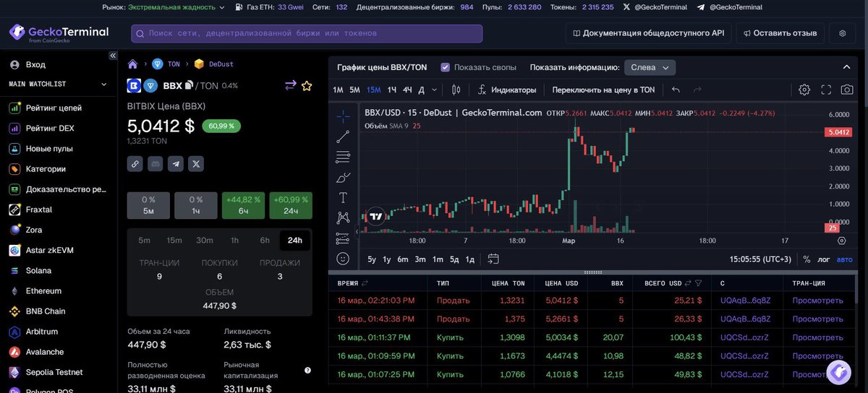Screen dimensions: 868x393
Task: Collapse the left sidebar
Action: coord(113,56)
